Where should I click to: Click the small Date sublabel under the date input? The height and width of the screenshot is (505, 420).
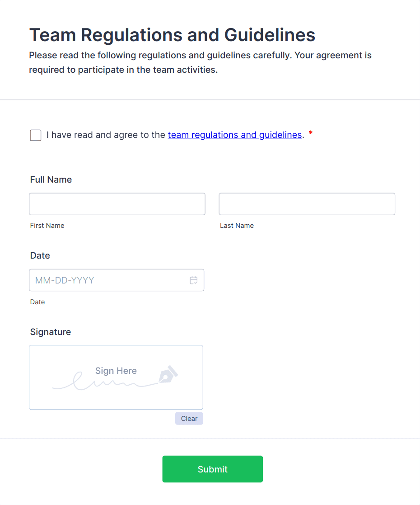[x=37, y=302]
